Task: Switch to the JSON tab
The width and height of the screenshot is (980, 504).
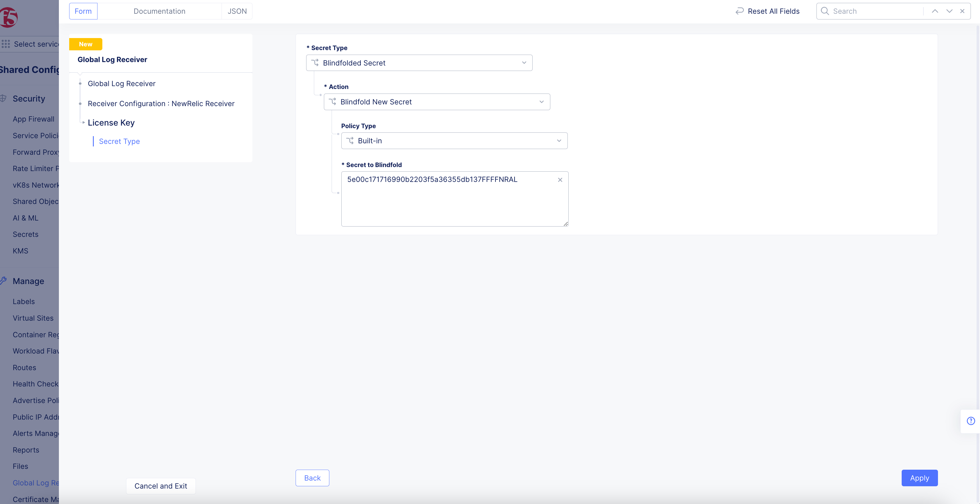Action: 237,11
